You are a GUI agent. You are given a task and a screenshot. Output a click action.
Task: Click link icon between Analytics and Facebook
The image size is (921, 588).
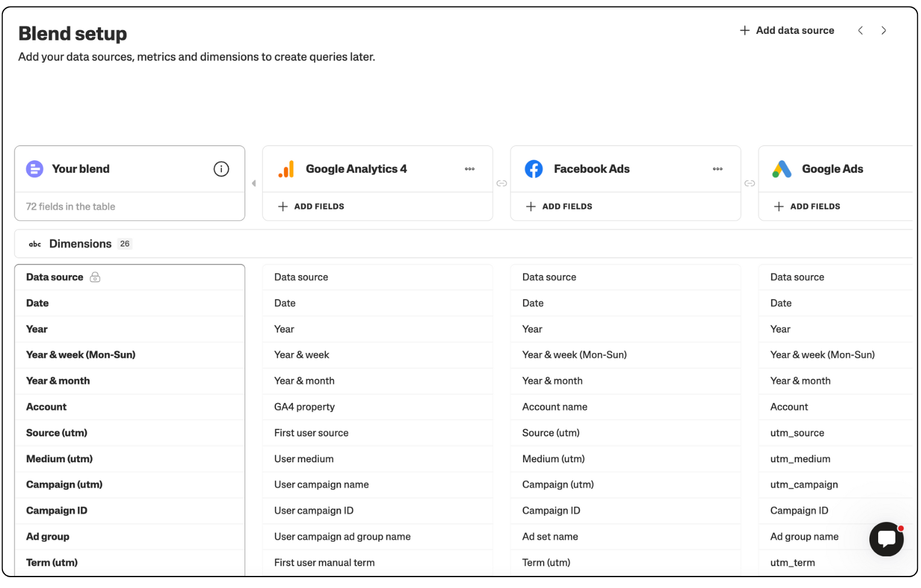point(501,184)
